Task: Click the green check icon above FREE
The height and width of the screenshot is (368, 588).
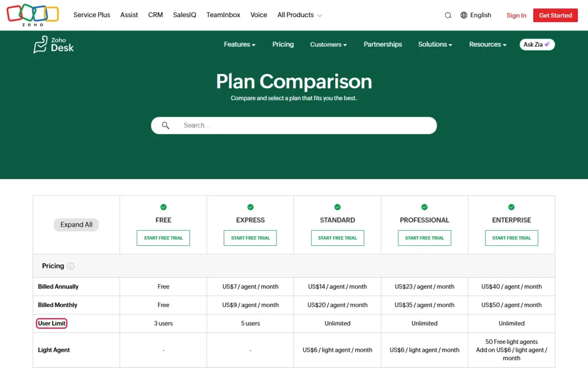Action: (164, 207)
